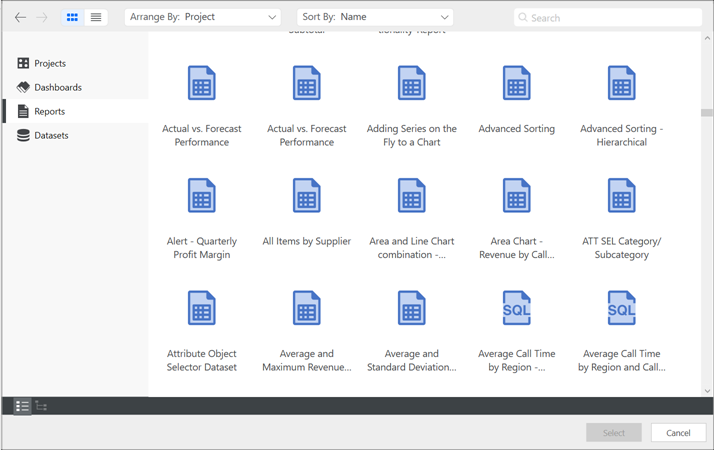Open the Sort By Name dropdown
Viewport: 714px width, 450px height.
[375, 17]
